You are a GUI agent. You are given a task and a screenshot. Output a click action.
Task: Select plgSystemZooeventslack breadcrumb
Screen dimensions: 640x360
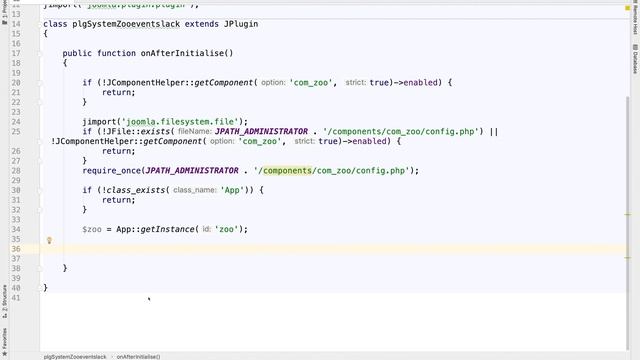[x=75, y=357]
